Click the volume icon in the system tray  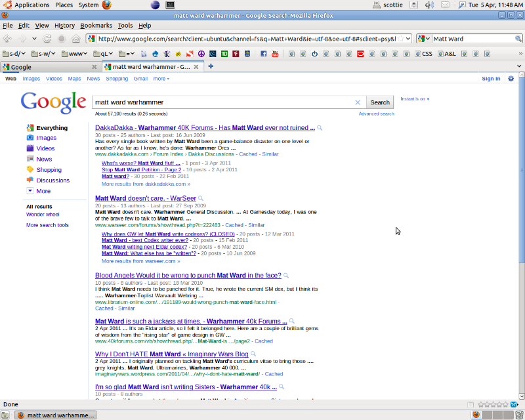(429, 5)
